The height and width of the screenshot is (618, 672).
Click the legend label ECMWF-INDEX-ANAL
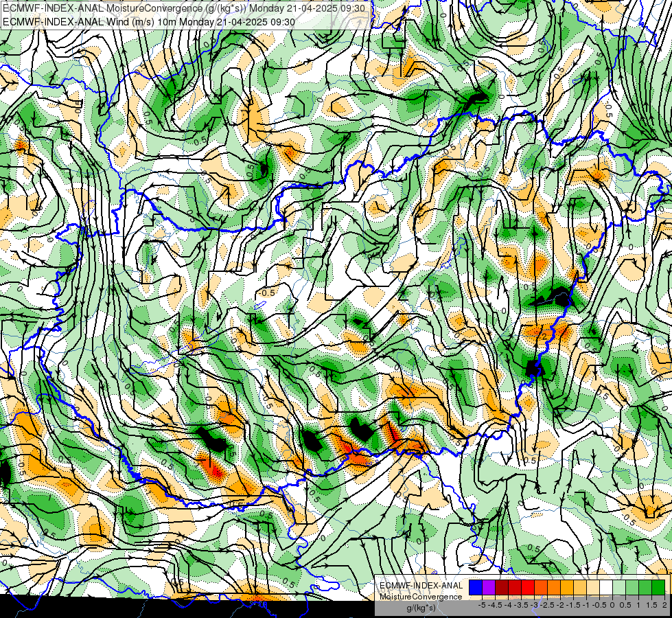click(421, 586)
